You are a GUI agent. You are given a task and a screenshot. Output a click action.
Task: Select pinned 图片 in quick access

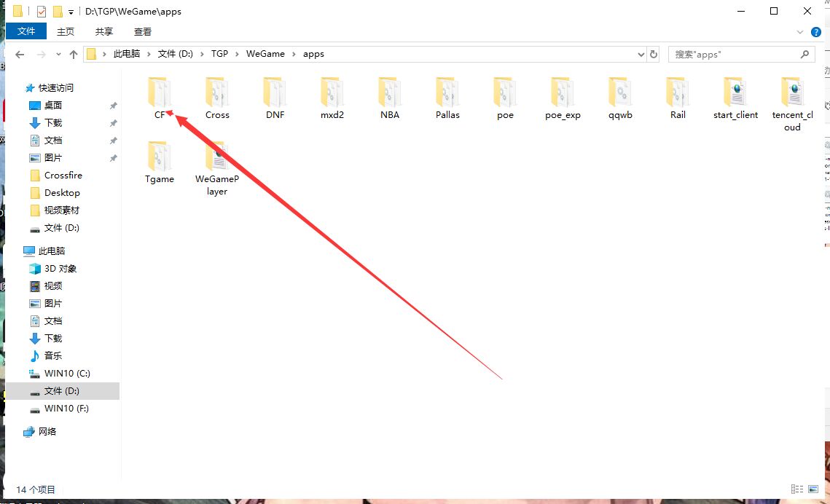(53, 157)
